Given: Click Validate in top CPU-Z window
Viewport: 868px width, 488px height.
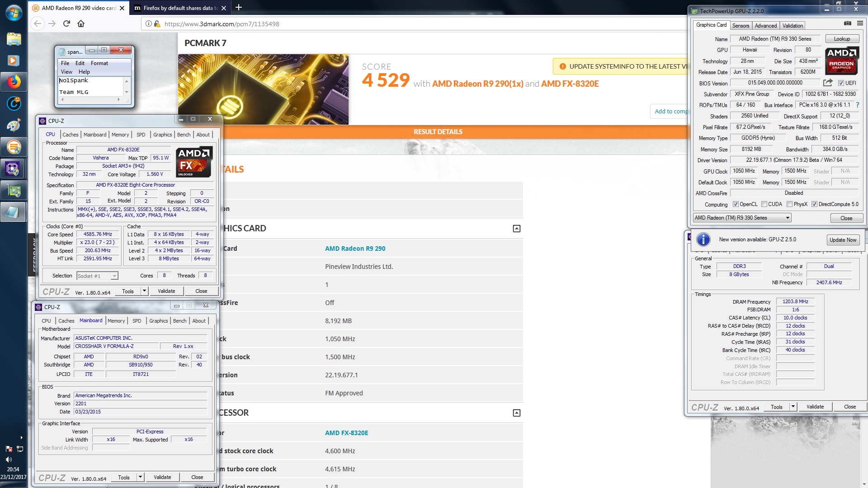Looking at the screenshot, I should [166, 291].
